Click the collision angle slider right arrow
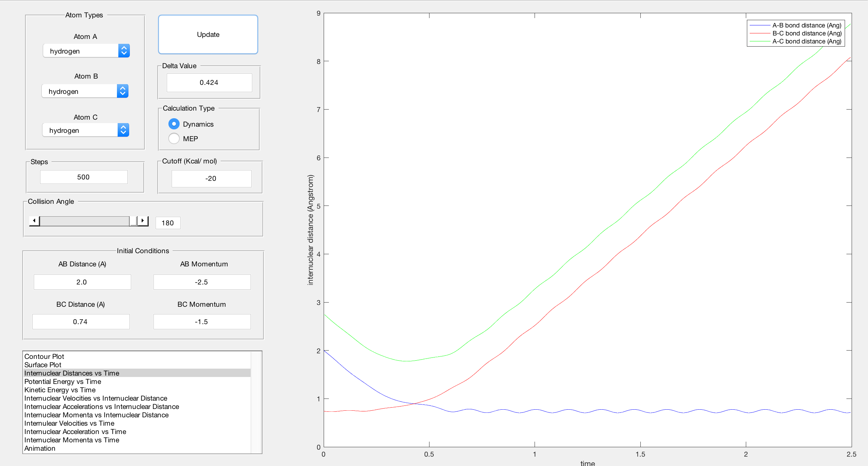Image resolution: width=868 pixels, height=466 pixels. click(143, 221)
